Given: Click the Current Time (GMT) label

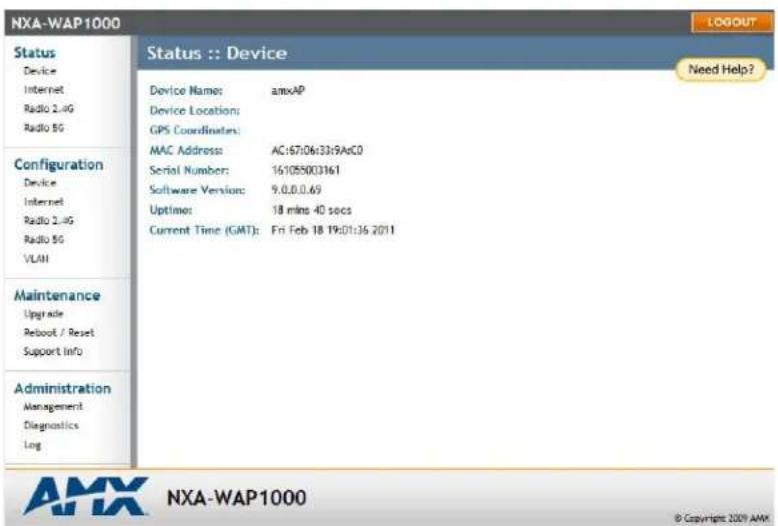Looking at the screenshot, I should (x=204, y=230).
